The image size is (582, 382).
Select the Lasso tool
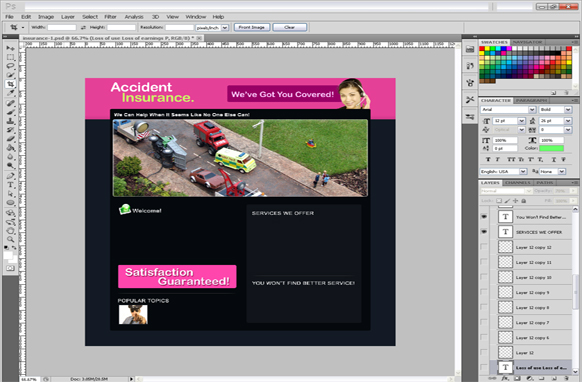click(x=10, y=66)
